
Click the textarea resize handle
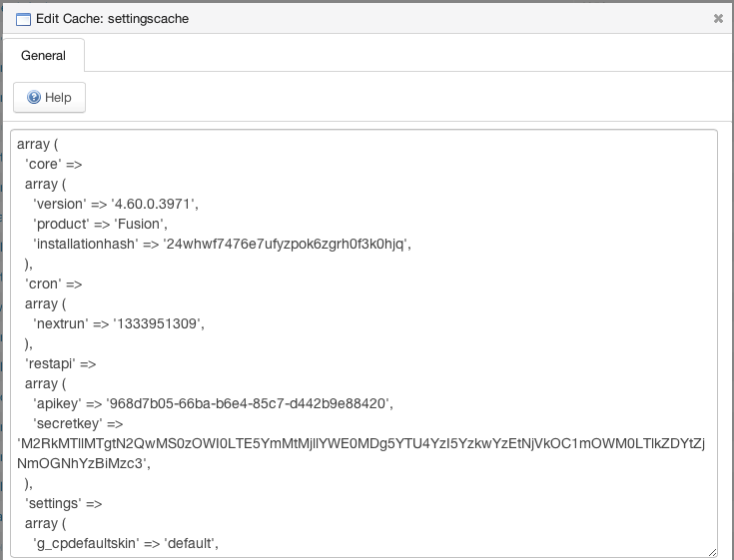(712, 551)
